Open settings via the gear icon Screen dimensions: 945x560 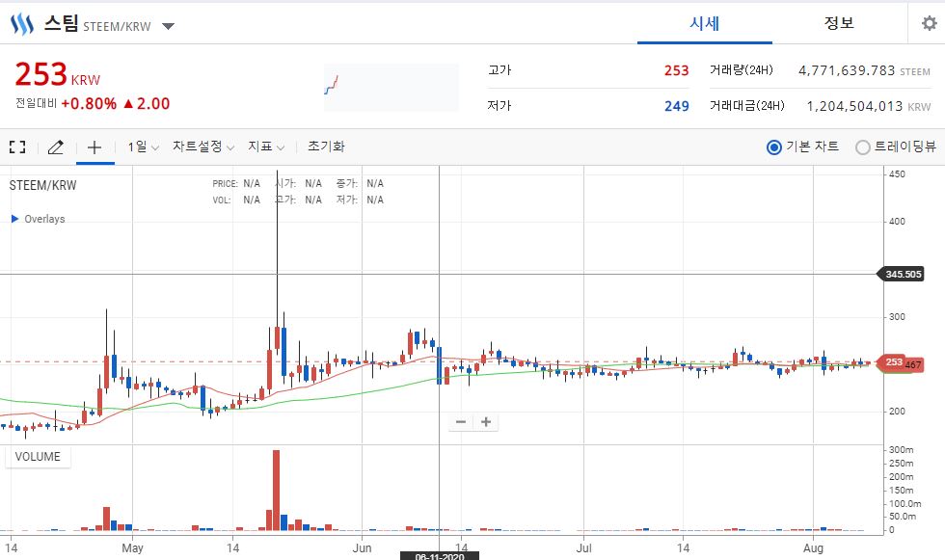pyautogui.click(x=930, y=23)
